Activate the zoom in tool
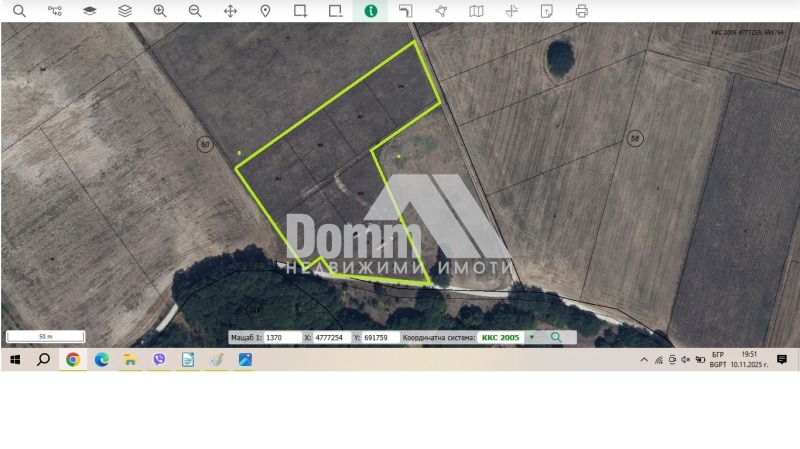The height and width of the screenshot is (449, 800). click(160, 11)
